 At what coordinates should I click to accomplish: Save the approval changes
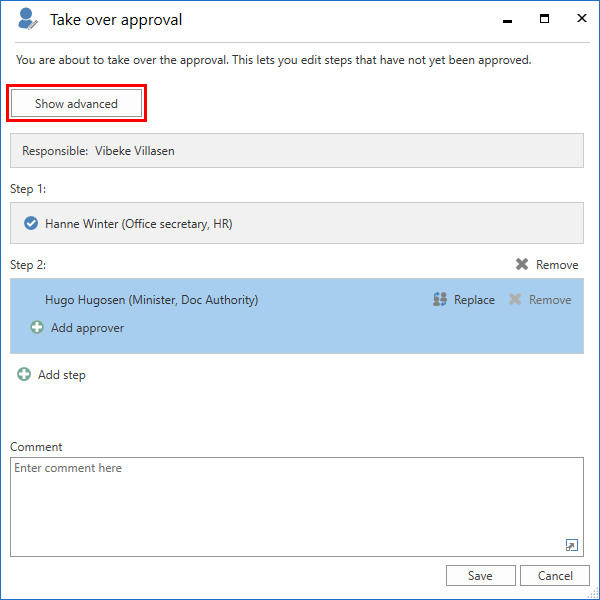pyautogui.click(x=481, y=576)
